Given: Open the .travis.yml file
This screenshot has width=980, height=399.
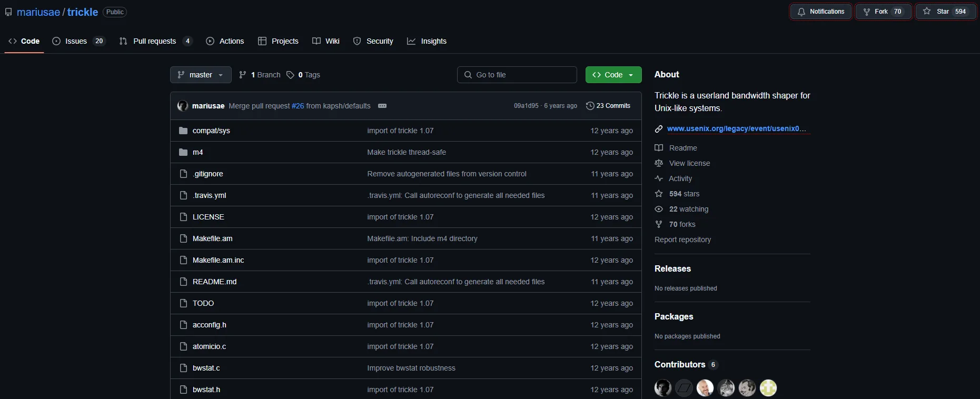Looking at the screenshot, I should (210, 195).
